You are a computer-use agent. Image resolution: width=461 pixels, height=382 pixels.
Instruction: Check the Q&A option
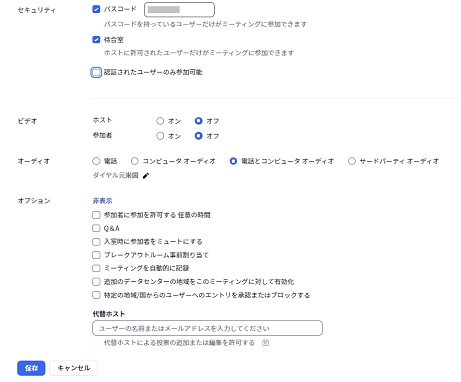click(96, 228)
